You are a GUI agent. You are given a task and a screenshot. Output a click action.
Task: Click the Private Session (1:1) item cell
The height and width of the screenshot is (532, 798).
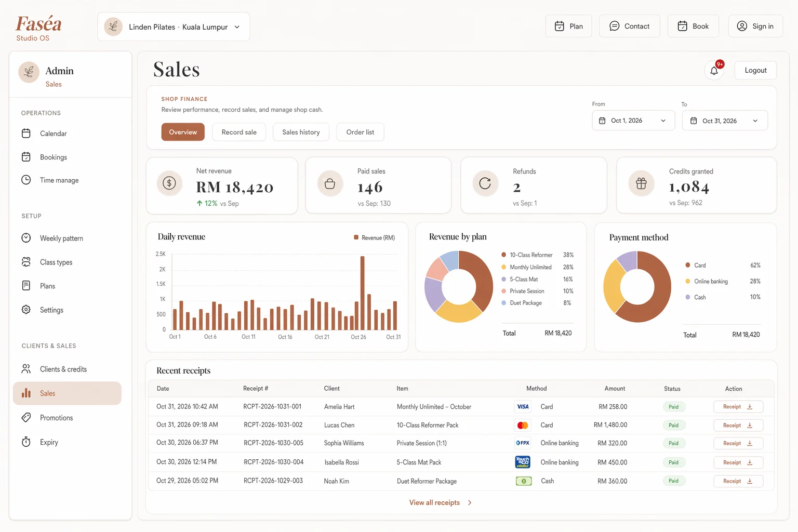tap(422, 443)
